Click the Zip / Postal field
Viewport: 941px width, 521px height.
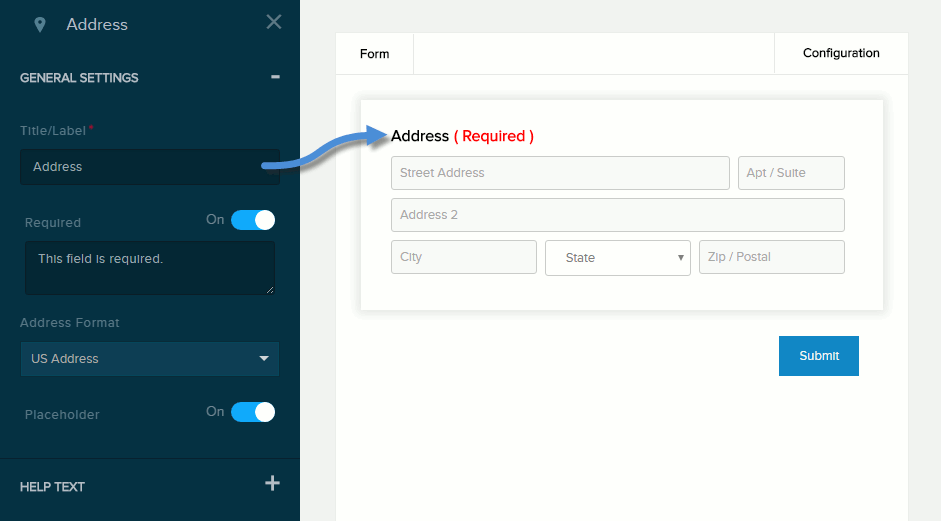pyautogui.click(x=771, y=257)
